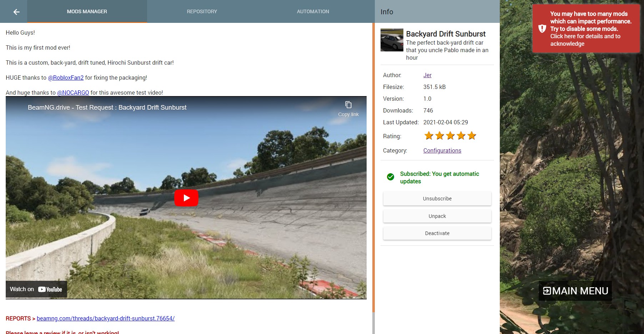Viewport: 644px width, 334px height.
Task: Select the downloads count 746
Action: pos(428,110)
